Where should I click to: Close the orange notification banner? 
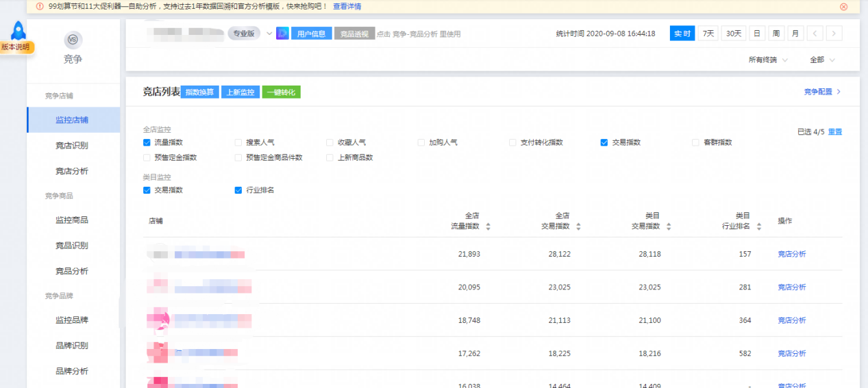(x=843, y=6)
